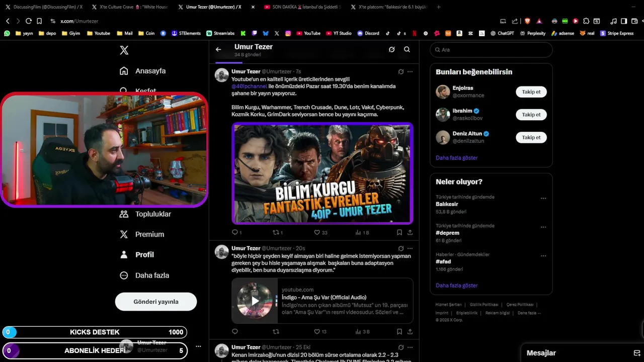
Task: Follow Enjolras with Takip et
Action: 531,92
